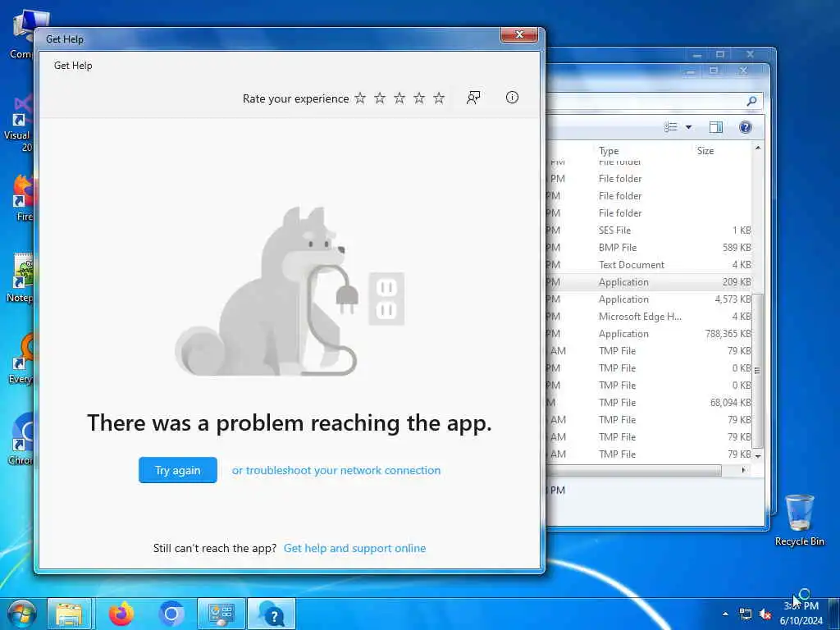Open the Explorer help question mark icon
Image resolution: width=840 pixels, height=630 pixels.
[745, 127]
